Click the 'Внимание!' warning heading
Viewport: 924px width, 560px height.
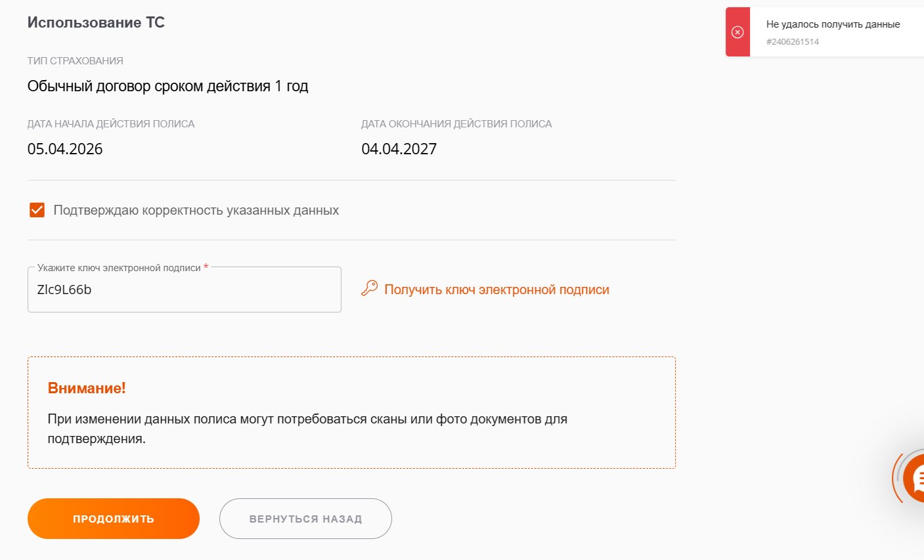(87, 388)
